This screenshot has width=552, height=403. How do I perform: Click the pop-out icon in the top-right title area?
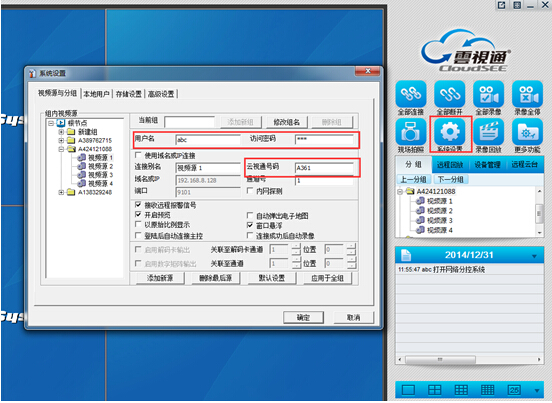click(x=502, y=5)
